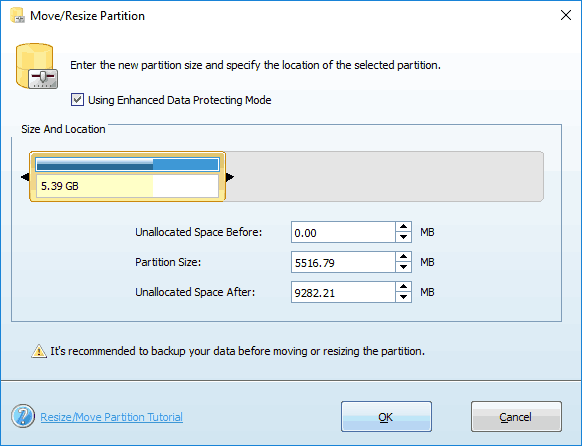
Task: Decrease Unallocated Space Before with down arrow
Action: [x=403, y=237]
